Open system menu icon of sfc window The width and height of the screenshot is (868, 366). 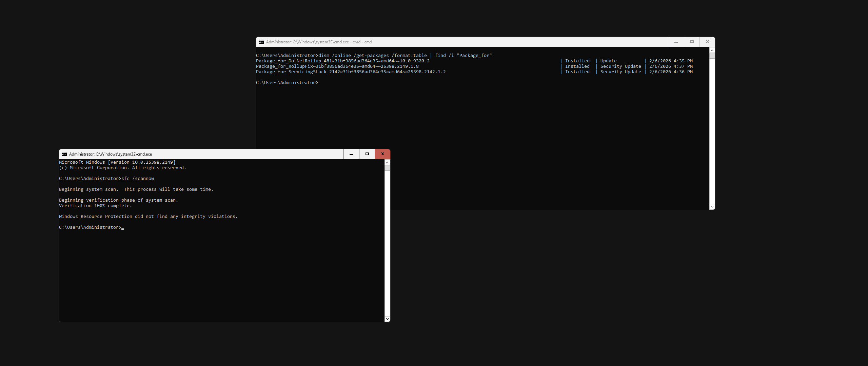click(x=64, y=154)
